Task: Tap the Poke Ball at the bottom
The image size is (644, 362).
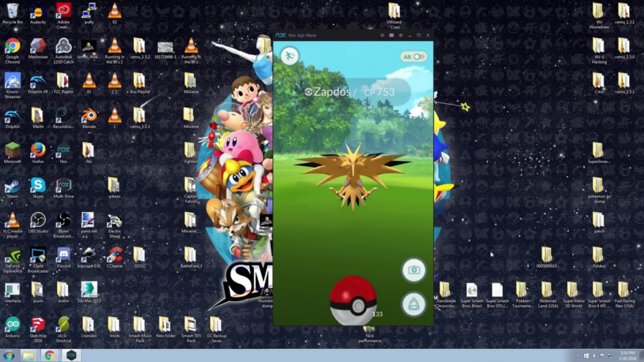Action: [x=353, y=299]
